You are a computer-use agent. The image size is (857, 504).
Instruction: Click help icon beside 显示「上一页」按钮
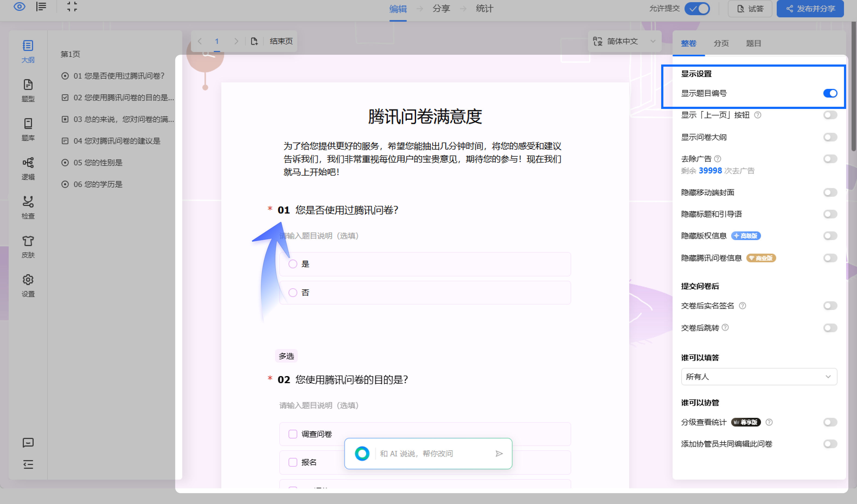click(758, 115)
